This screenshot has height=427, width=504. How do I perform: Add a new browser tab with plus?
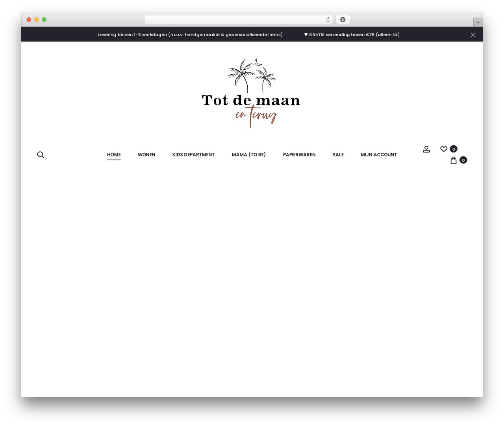click(478, 22)
